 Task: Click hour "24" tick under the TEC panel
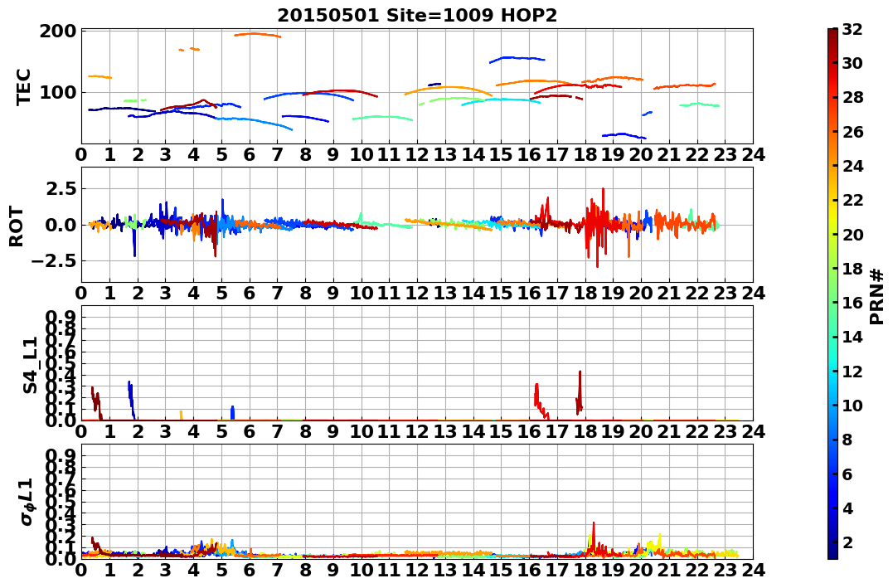(753, 154)
